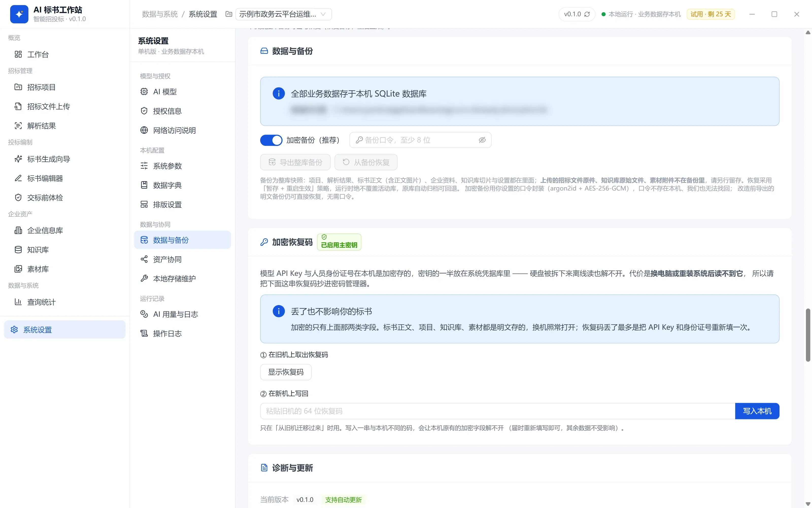Toggle the 加密备份 switch off
Image resolution: width=812 pixels, height=508 pixels.
tap(271, 140)
